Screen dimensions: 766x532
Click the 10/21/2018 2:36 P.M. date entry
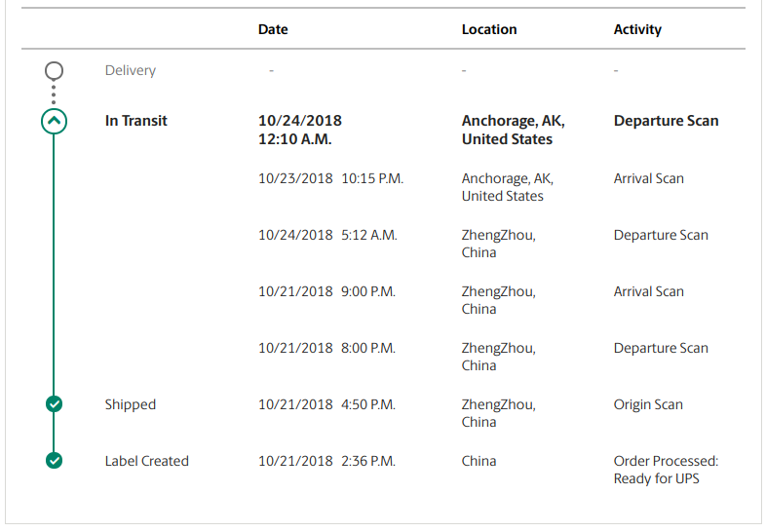coord(326,461)
